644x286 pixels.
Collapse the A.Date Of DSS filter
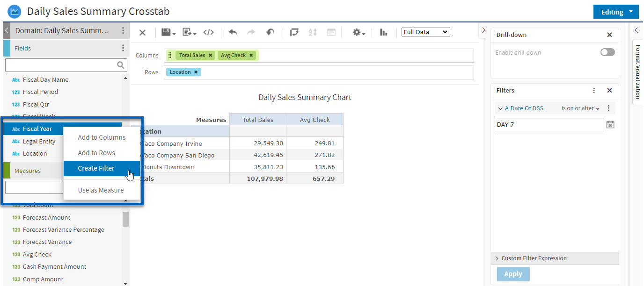coord(500,108)
